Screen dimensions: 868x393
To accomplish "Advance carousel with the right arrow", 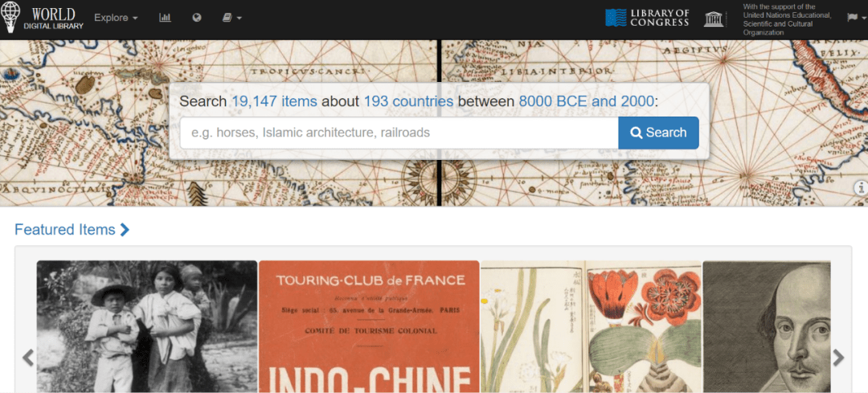I will click(x=838, y=358).
